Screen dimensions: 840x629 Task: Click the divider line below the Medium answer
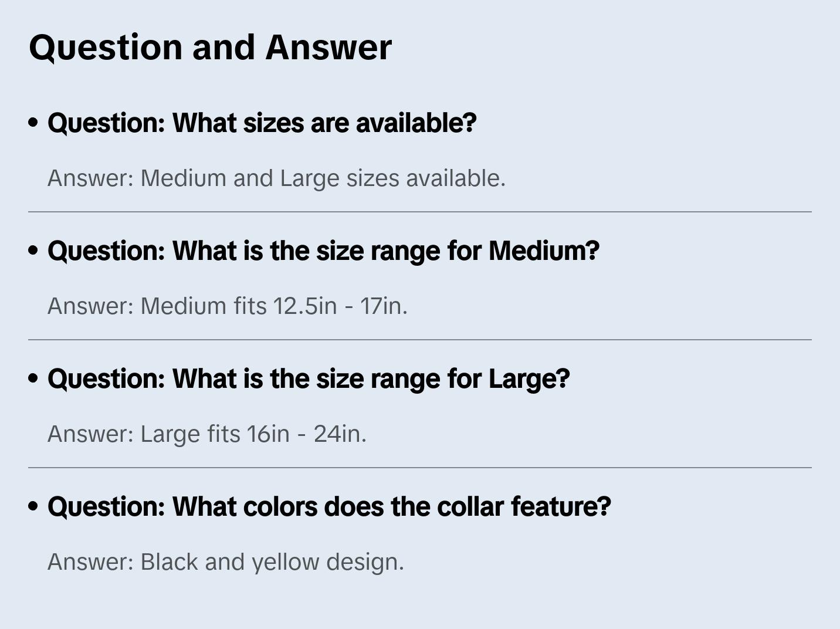click(420, 340)
